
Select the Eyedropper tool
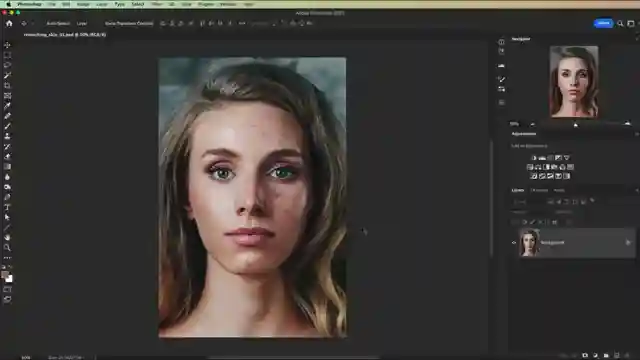tap(7, 106)
